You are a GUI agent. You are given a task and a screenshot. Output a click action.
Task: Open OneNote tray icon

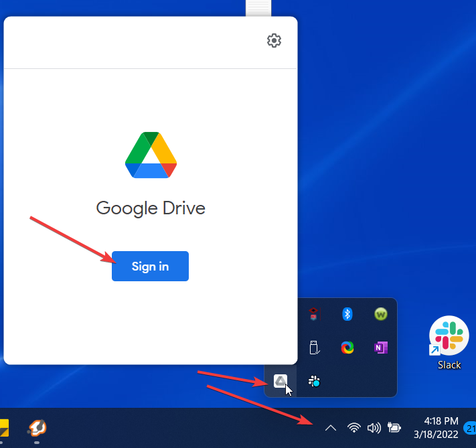click(381, 348)
